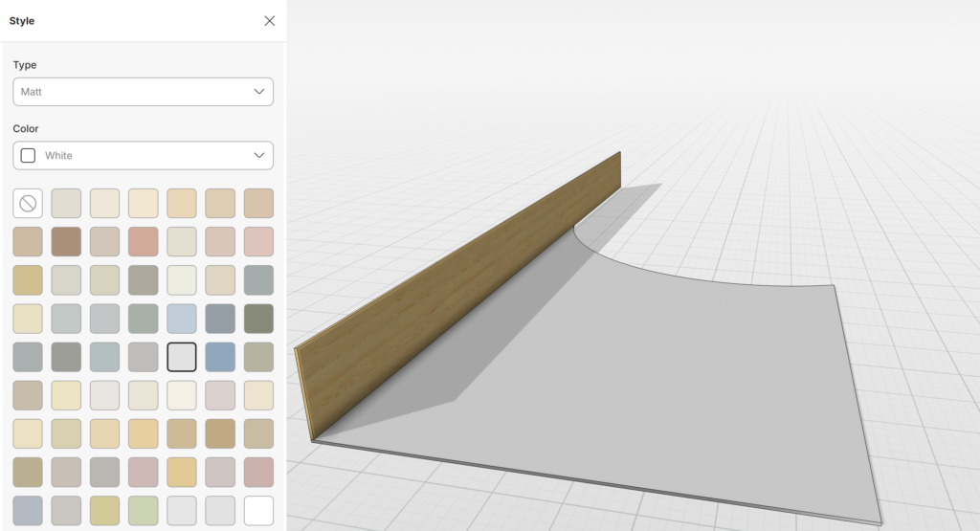Screen dimensions: 980x531
Task: Click the Type label text
Action: (25, 65)
